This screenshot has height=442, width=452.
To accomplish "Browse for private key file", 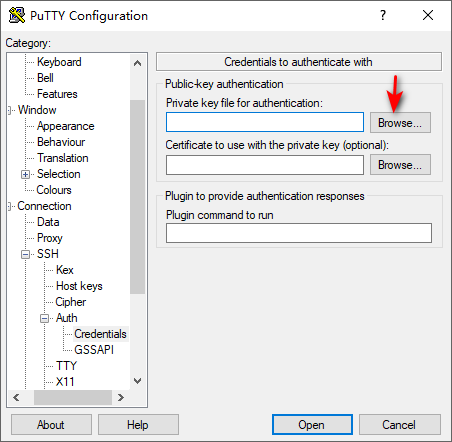I will tap(400, 123).
